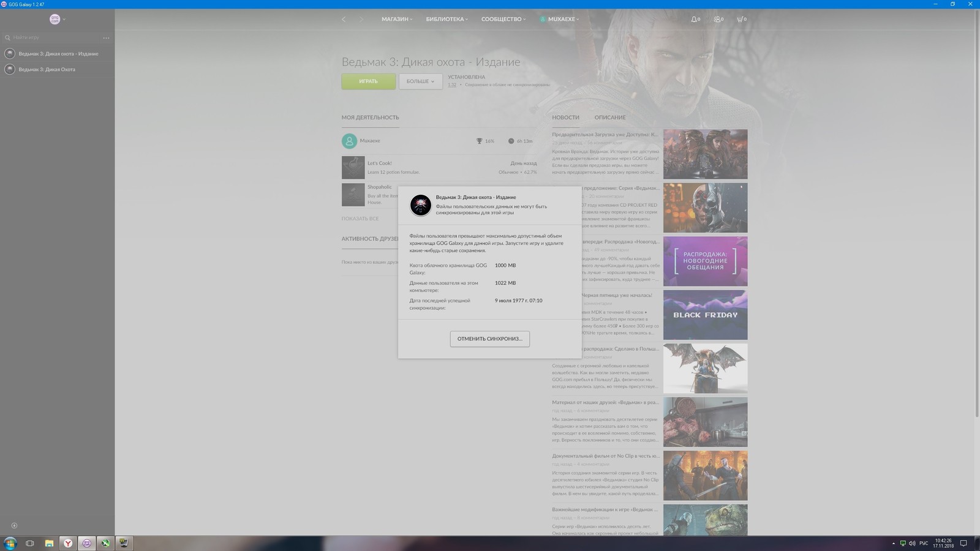Open Yandex Browser from the taskbar

(68, 543)
